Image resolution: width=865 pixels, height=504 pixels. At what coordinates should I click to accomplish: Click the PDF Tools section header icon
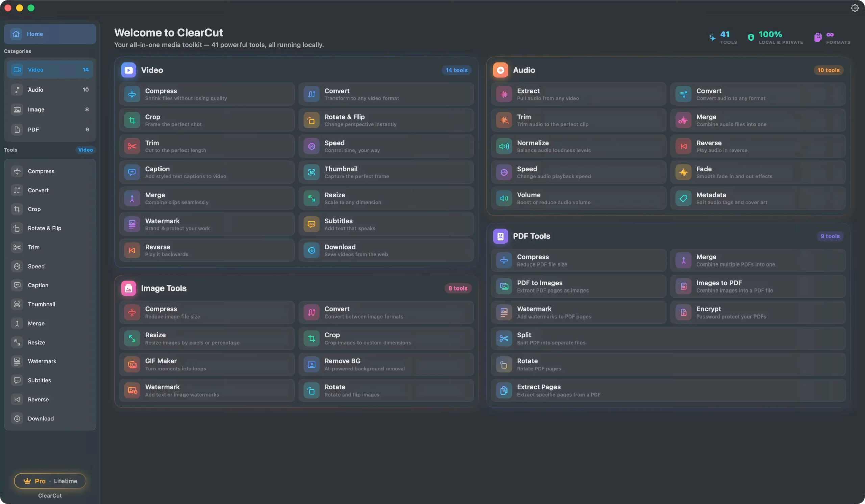coord(500,236)
